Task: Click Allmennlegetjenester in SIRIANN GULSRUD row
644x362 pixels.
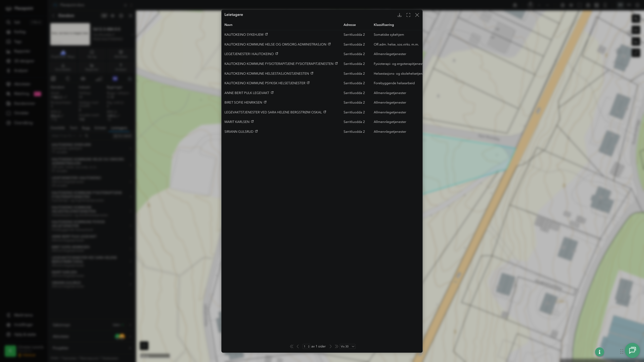Action: [390, 132]
